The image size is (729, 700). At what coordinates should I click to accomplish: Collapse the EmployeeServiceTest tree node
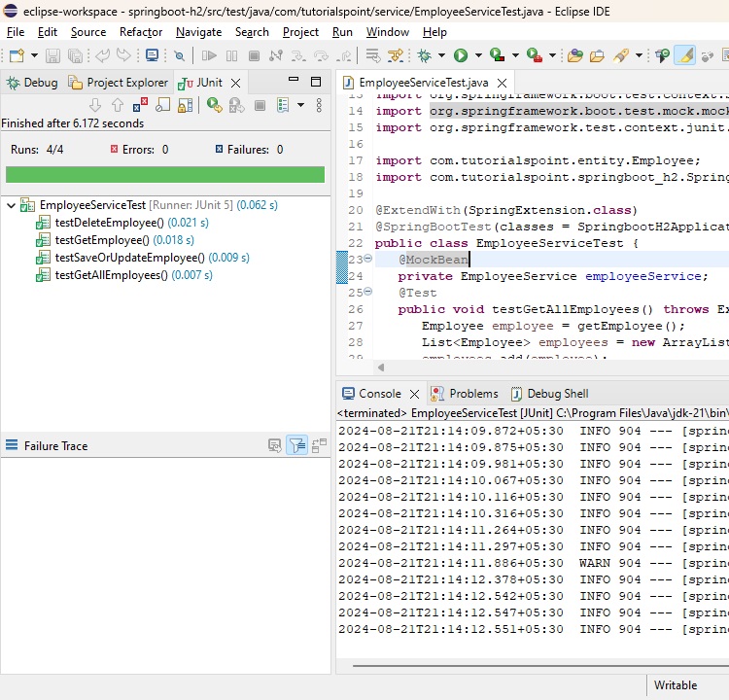click(x=11, y=205)
